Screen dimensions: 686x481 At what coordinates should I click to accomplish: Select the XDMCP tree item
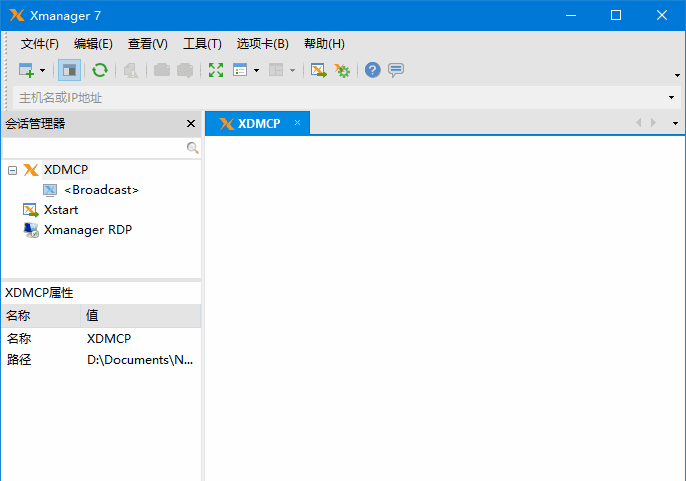point(66,170)
